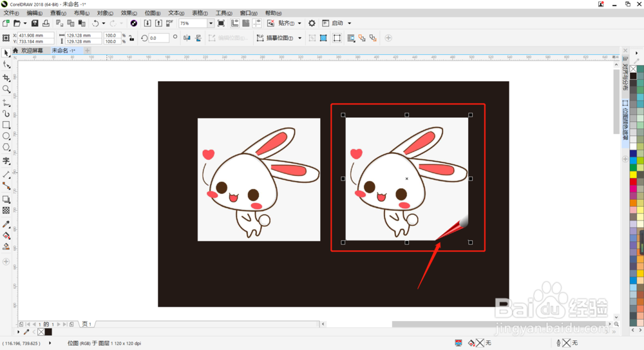Click the Full-screen preview icon
Screen dimensions: 644x350
pos(221,23)
